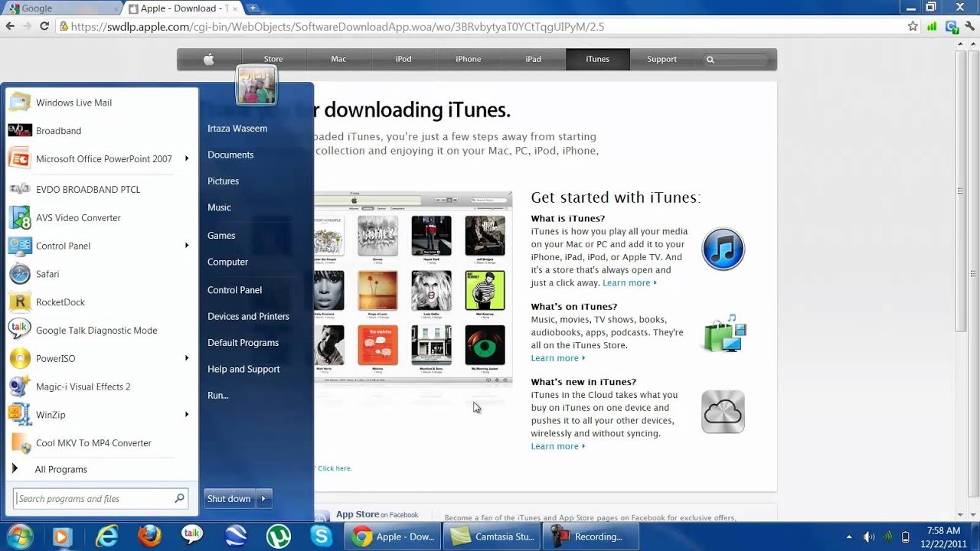Click the Shut down button
The height and width of the screenshot is (551, 980).
pos(229,499)
